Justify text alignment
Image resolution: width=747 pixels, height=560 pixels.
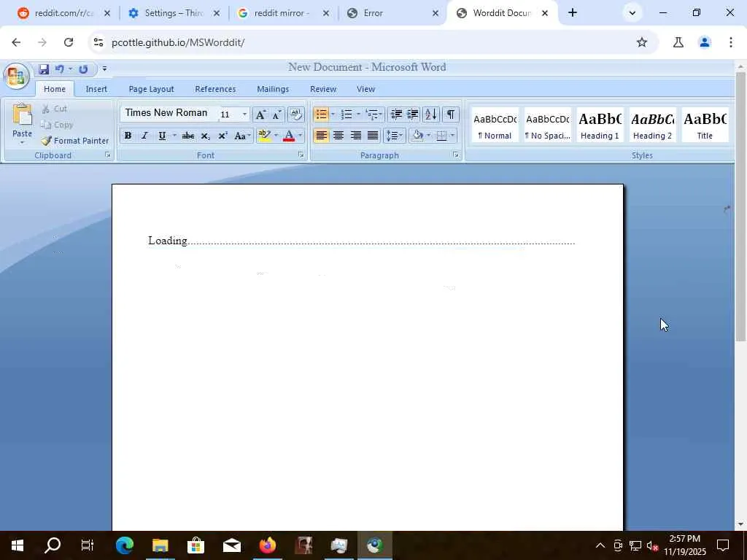[373, 136]
